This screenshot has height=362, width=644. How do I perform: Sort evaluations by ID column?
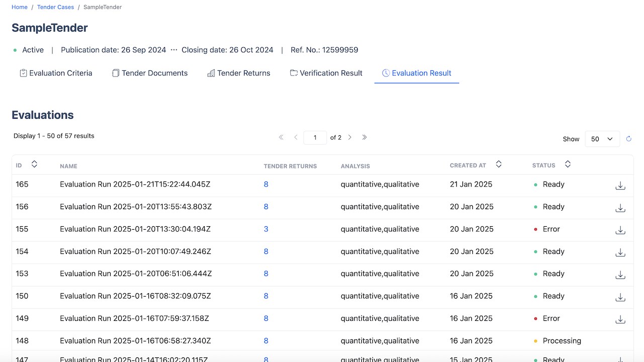click(34, 164)
